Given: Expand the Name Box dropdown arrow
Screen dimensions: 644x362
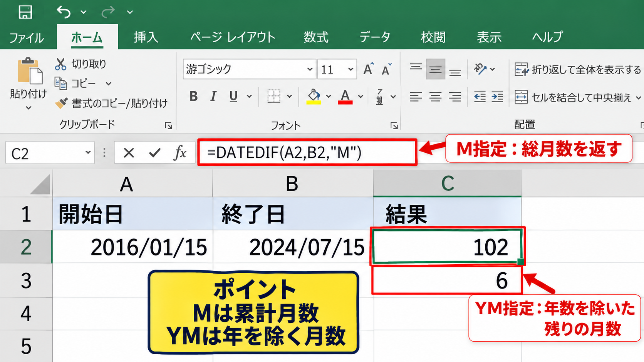Looking at the screenshot, I should [x=88, y=153].
